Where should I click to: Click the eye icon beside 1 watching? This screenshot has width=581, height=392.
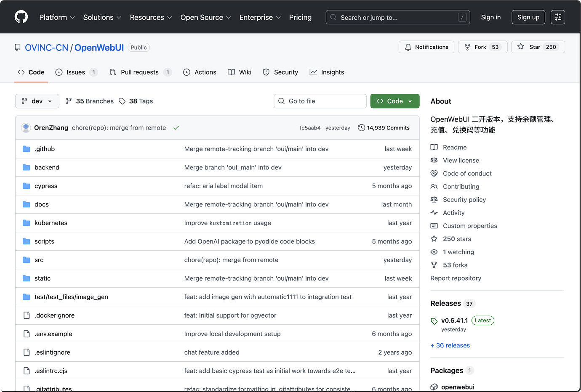point(434,252)
